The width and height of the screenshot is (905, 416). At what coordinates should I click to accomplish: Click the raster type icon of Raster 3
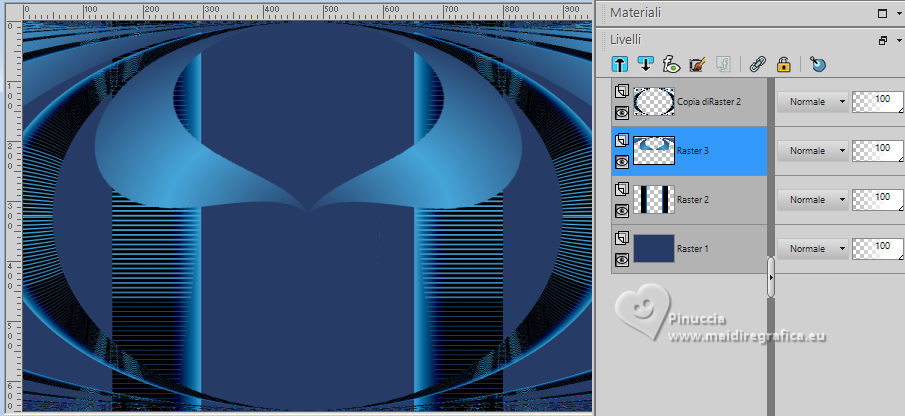[622, 140]
